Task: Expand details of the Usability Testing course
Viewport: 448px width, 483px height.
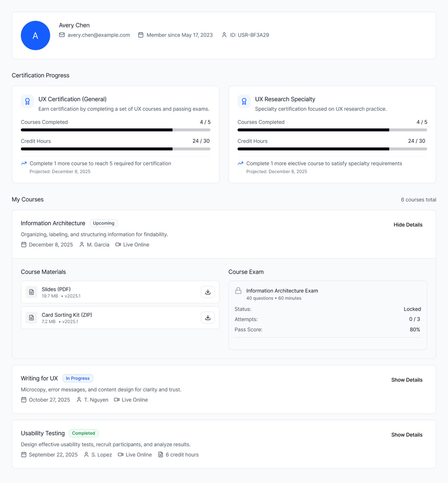Action: (x=407, y=435)
